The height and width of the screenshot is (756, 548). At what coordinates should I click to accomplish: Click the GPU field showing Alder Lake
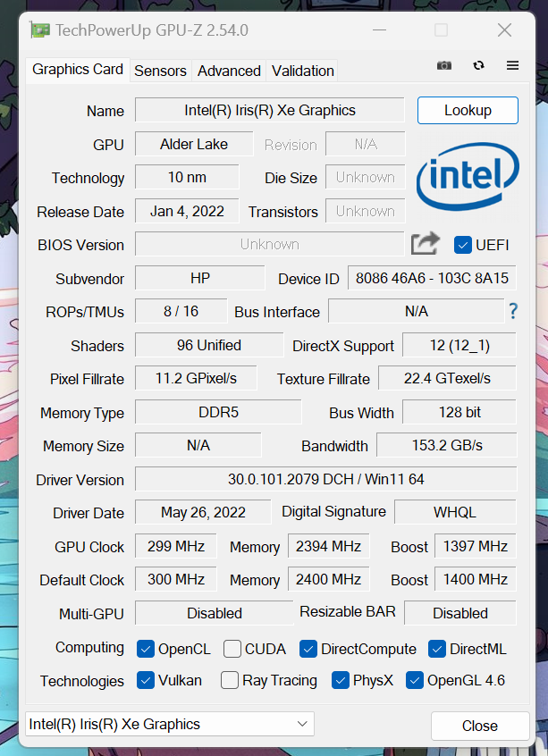tap(194, 144)
